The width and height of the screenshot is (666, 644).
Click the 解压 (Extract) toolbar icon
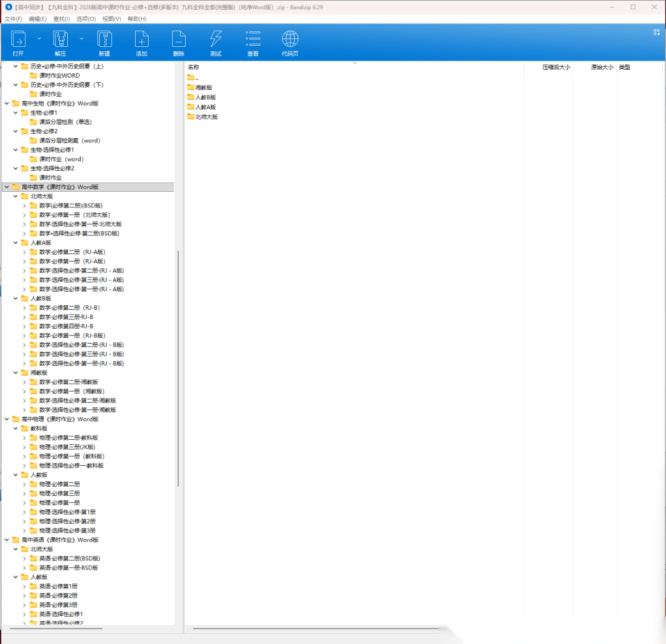tap(60, 40)
